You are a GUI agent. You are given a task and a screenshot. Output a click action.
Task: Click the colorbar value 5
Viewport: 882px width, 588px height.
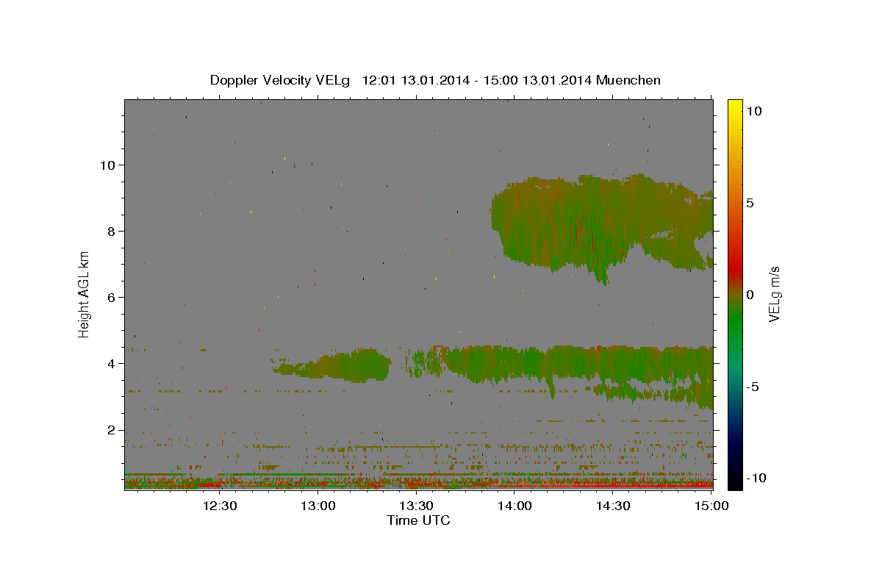[750, 202]
